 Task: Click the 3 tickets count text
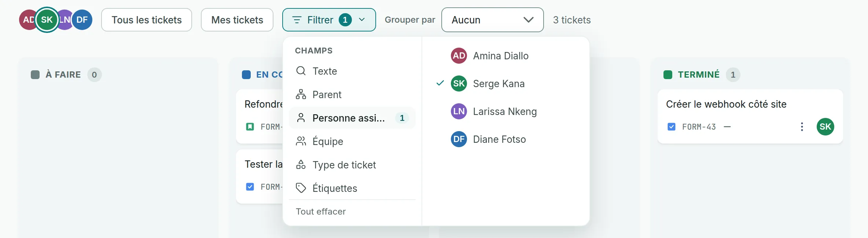click(x=572, y=20)
